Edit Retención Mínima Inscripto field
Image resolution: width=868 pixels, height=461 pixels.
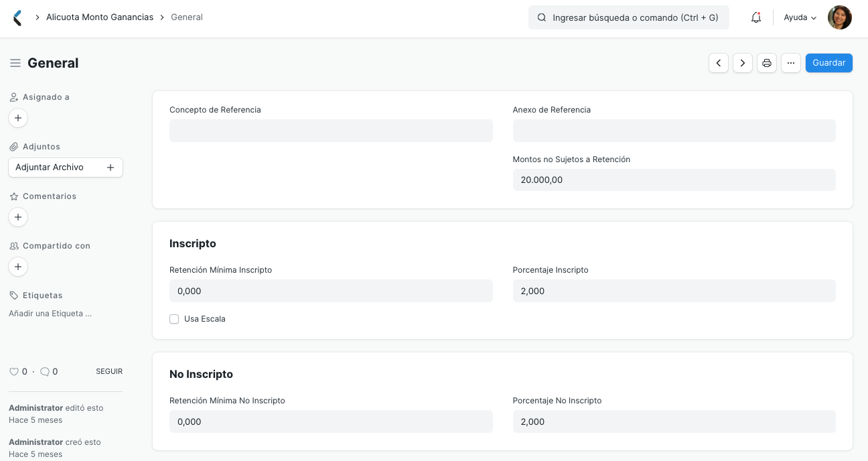[x=331, y=291]
